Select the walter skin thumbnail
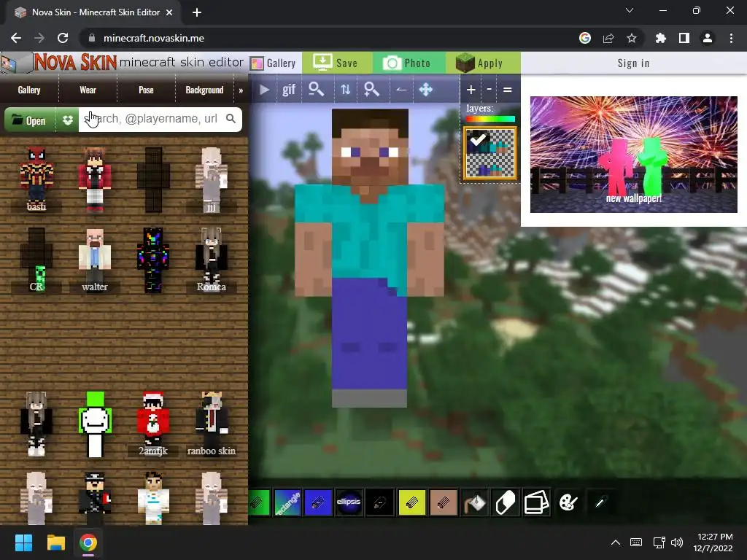747x560 pixels. click(x=95, y=260)
